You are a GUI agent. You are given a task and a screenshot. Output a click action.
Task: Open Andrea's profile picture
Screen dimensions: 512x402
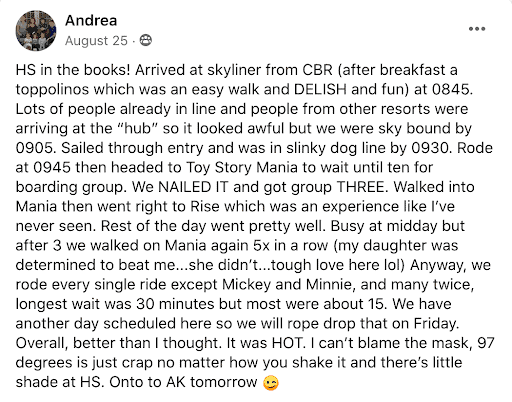36,31
